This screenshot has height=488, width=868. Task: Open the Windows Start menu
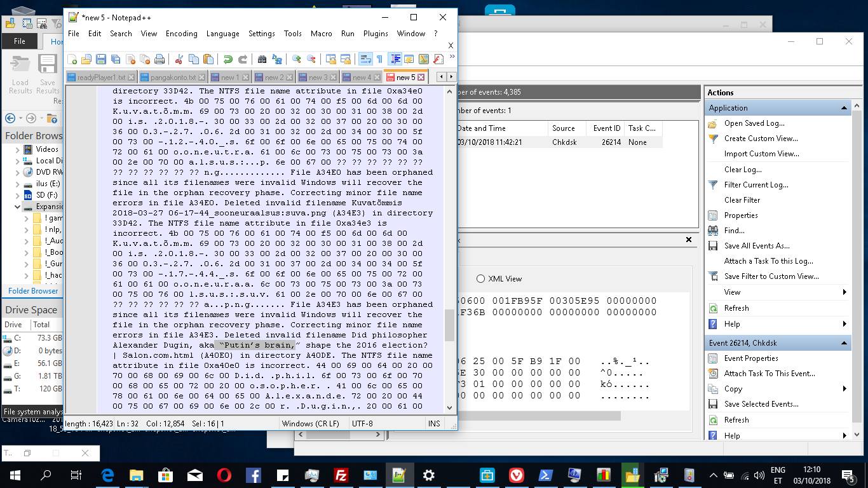[15, 475]
